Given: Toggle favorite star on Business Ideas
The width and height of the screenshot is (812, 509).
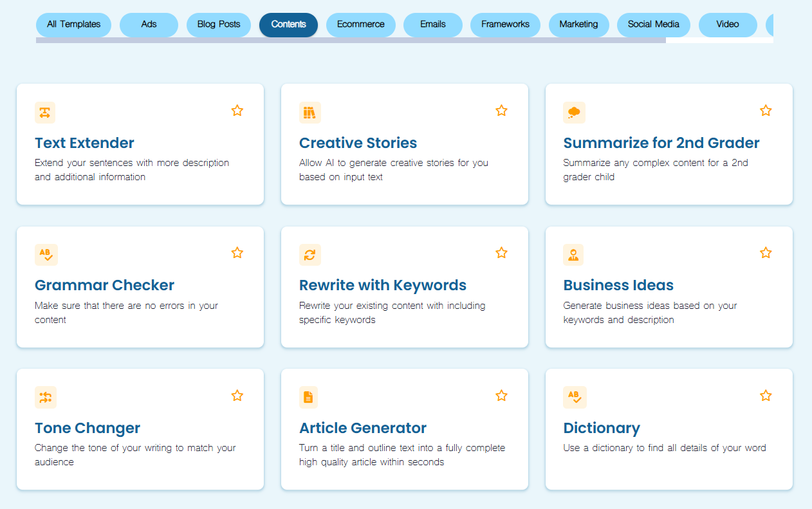Looking at the screenshot, I should tap(766, 253).
